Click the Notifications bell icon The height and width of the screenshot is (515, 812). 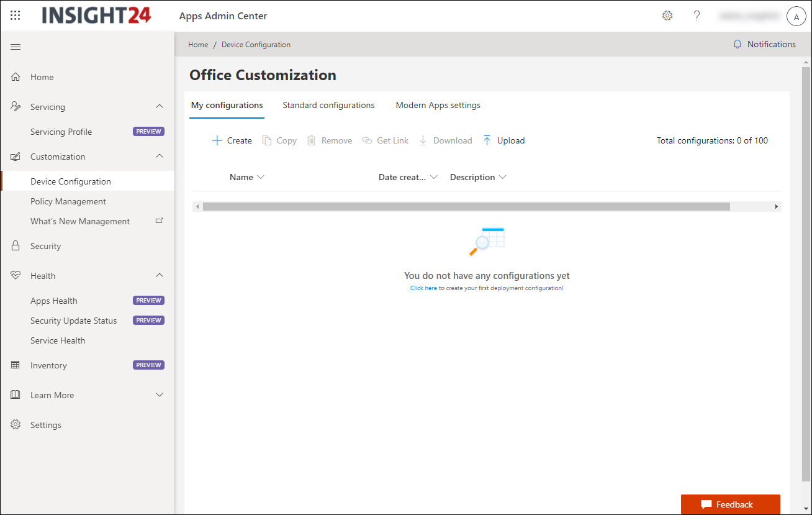click(738, 44)
